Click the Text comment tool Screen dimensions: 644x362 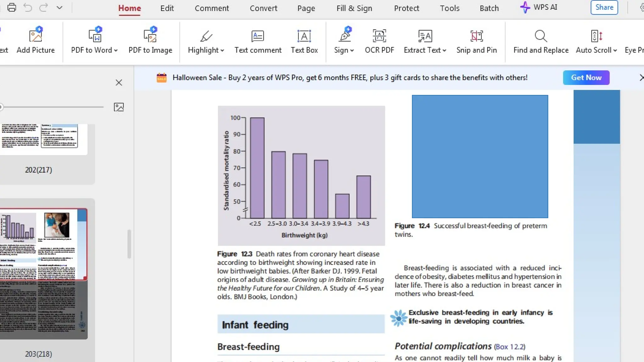[258, 40]
